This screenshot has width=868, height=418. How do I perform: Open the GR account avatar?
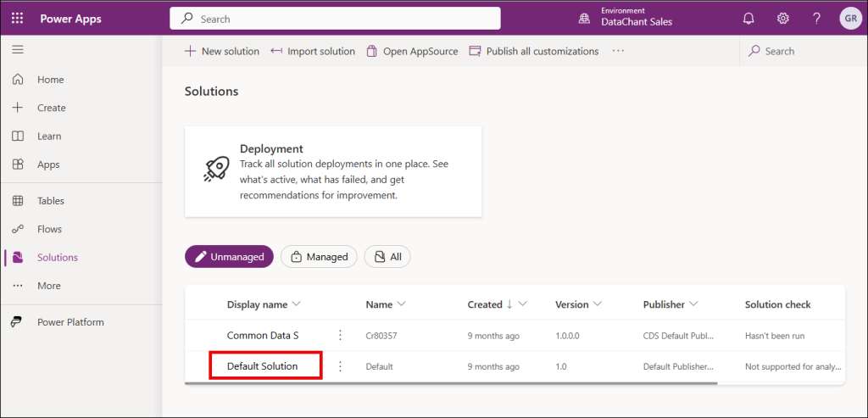[x=849, y=19]
